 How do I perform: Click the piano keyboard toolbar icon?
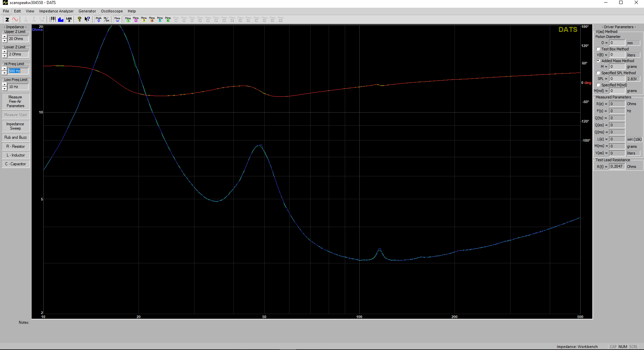tap(53, 19)
